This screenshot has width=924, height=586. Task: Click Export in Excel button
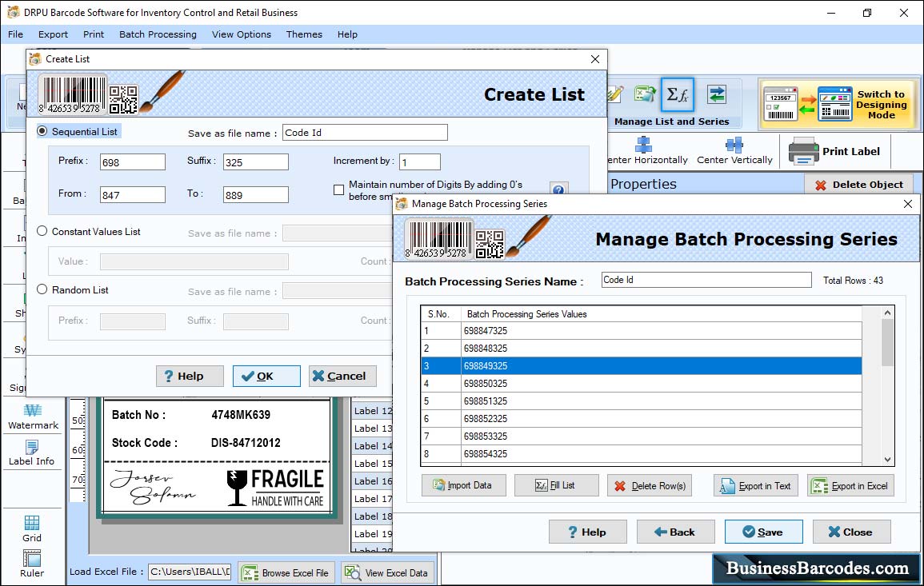(x=850, y=485)
